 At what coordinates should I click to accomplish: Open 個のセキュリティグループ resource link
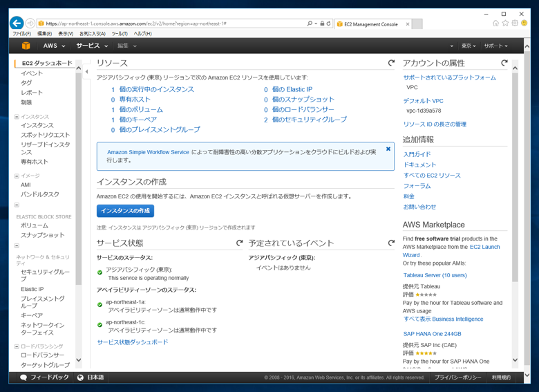[x=310, y=120]
